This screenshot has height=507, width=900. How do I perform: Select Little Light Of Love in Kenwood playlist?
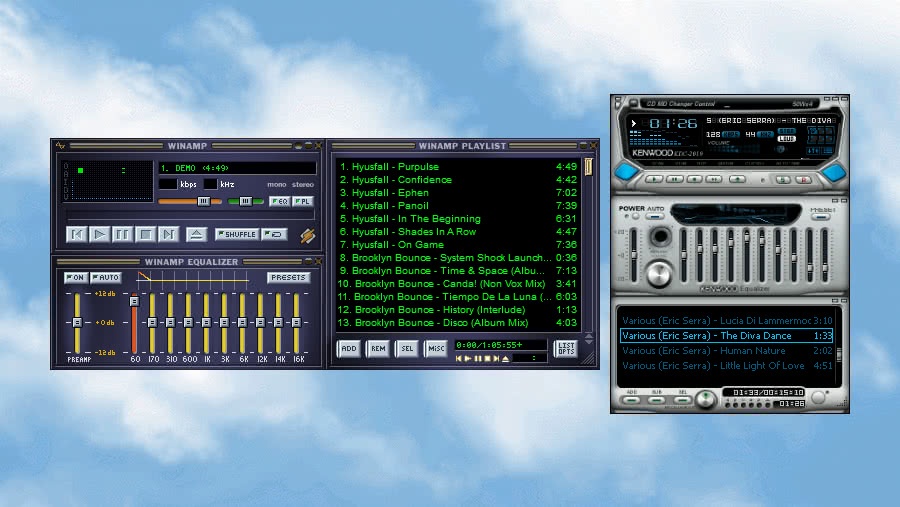[727, 365]
